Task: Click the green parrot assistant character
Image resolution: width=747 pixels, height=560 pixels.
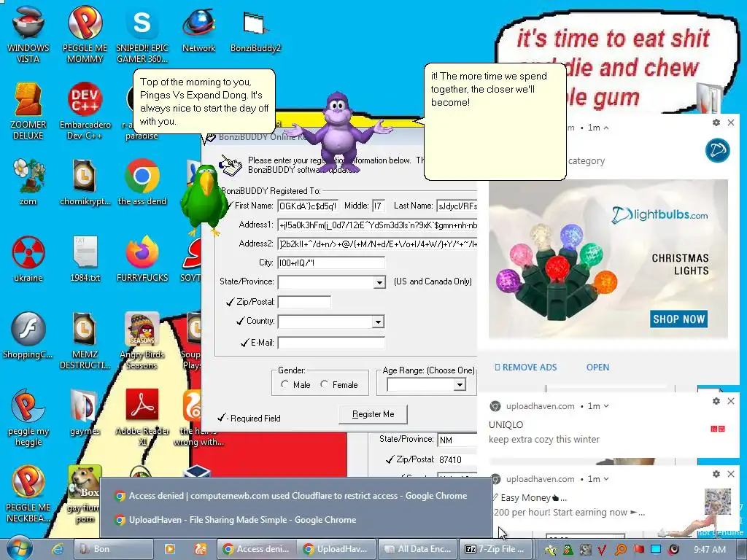Action: pos(205,200)
